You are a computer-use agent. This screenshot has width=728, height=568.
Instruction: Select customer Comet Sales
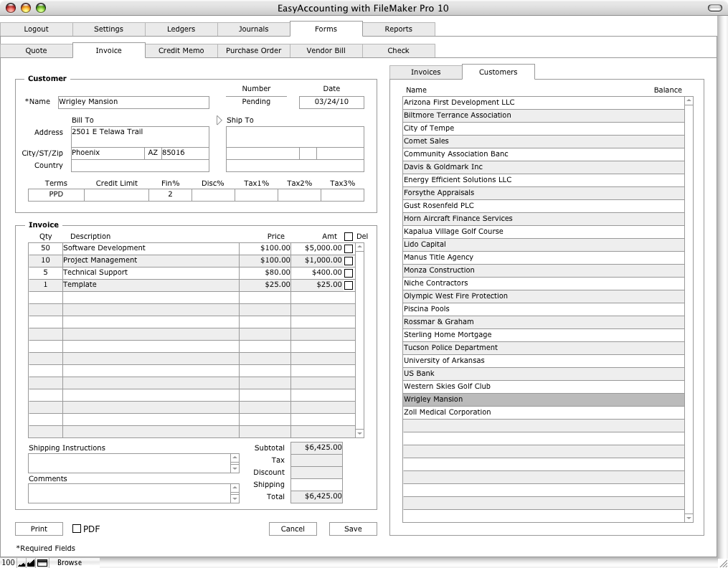point(544,141)
